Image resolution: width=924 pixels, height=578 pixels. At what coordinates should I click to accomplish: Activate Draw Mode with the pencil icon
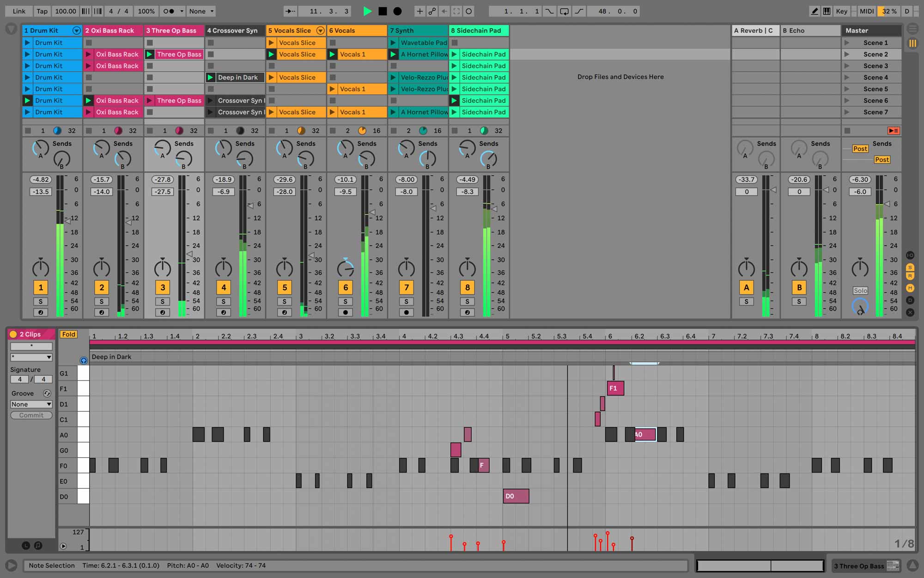point(815,11)
